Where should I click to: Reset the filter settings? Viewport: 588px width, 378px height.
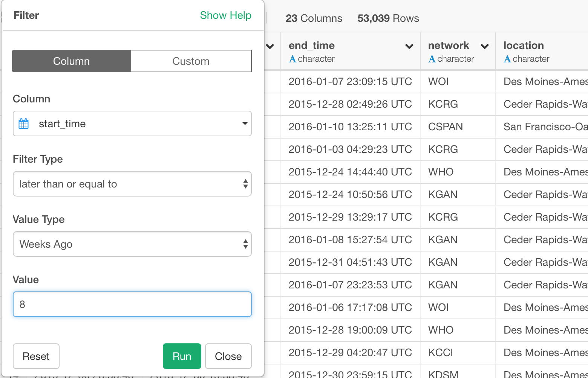point(36,356)
